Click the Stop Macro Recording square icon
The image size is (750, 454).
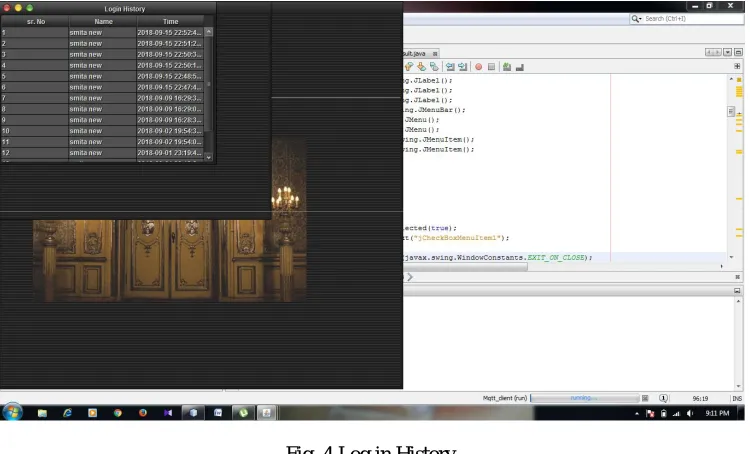[x=491, y=67]
